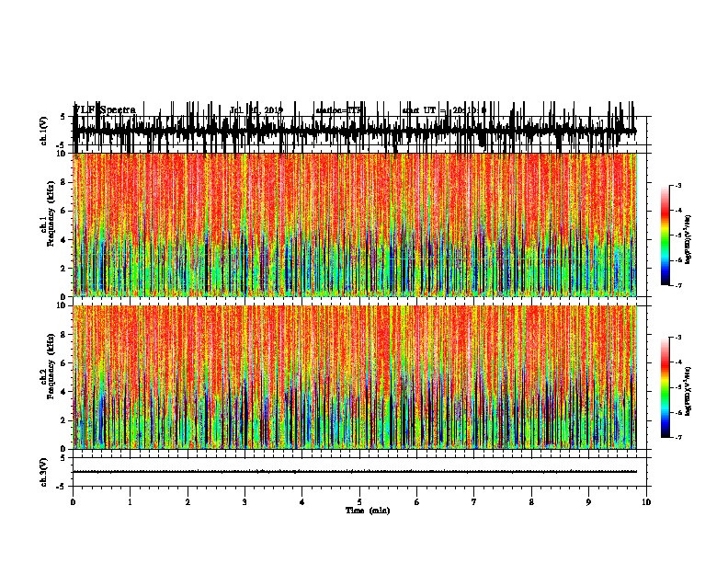The height and width of the screenshot is (563, 728).
Task: Click the '5' volt tick of ch.1 waveform
Action: pos(63,117)
